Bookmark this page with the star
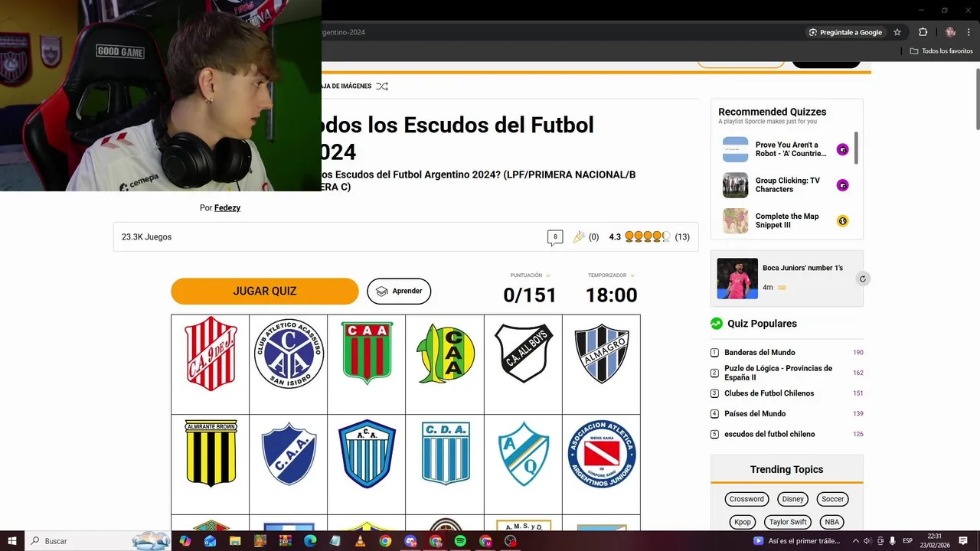 click(897, 32)
